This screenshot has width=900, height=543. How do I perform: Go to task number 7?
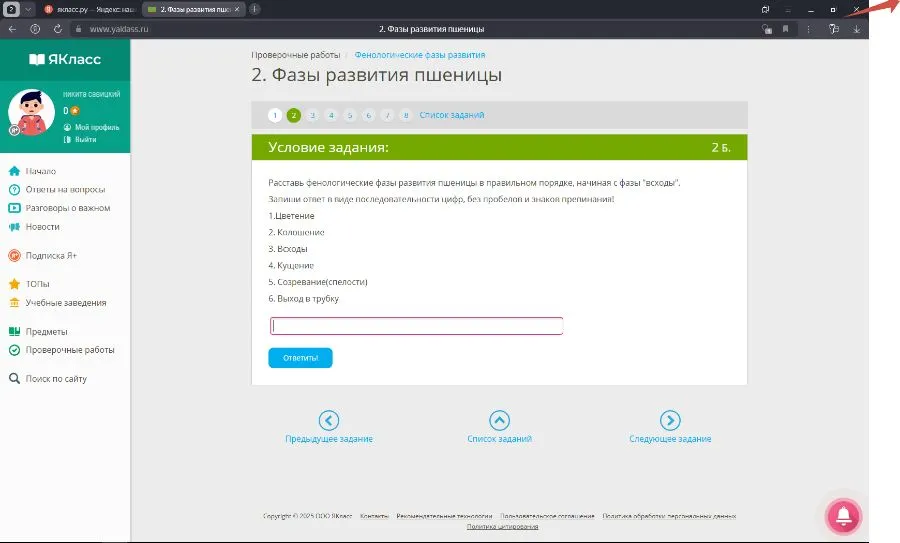387,115
